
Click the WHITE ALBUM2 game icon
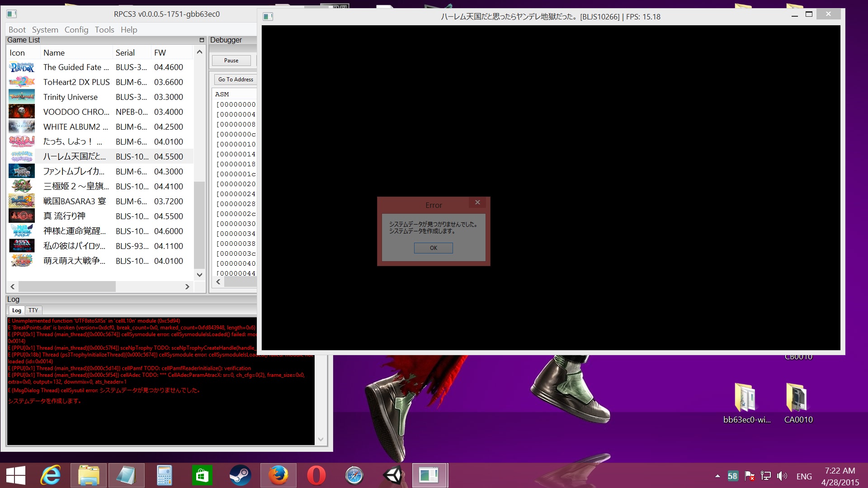point(22,127)
